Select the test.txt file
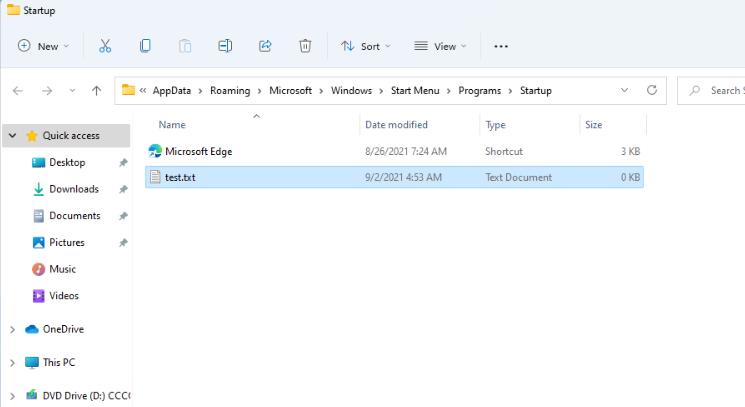The image size is (745, 407). click(181, 177)
